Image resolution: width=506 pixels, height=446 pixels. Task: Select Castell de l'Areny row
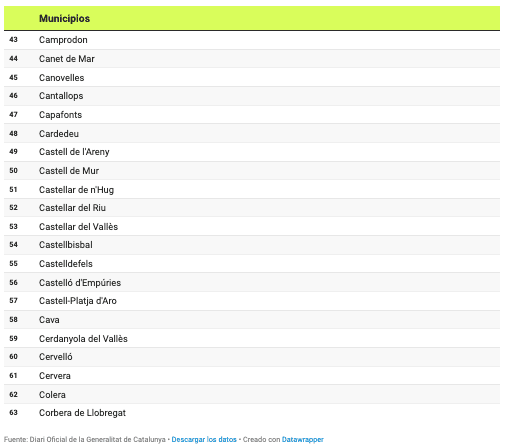pyautogui.click(x=252, y=152)
